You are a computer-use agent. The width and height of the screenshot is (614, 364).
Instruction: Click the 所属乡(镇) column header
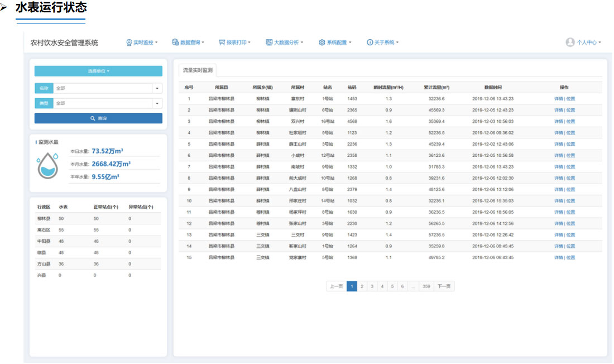tap(262, 88)
